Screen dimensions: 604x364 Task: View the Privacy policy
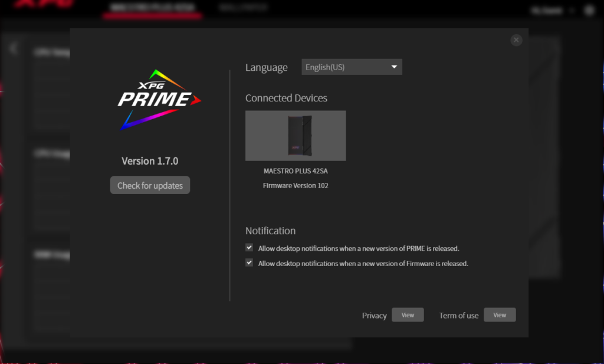(408, 314)
